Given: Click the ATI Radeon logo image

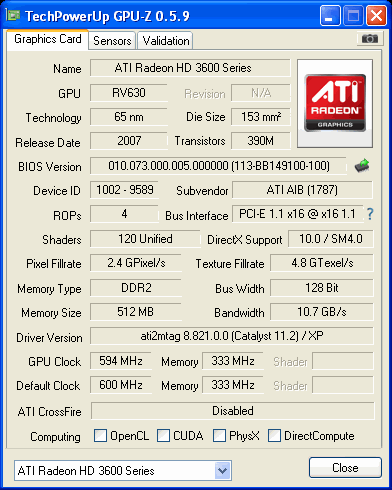Looking at the screenshot, I should [335, 103].
